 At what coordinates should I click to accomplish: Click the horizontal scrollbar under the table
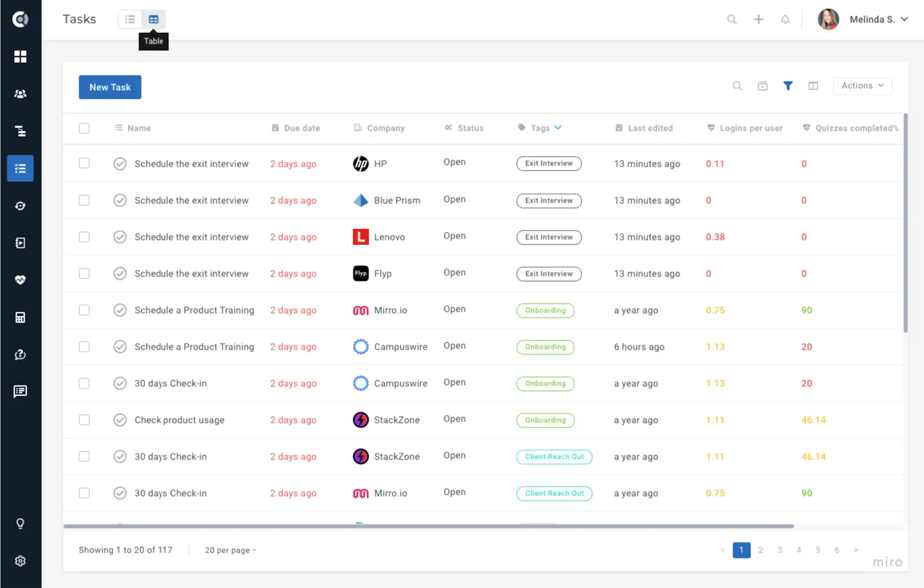429,526
